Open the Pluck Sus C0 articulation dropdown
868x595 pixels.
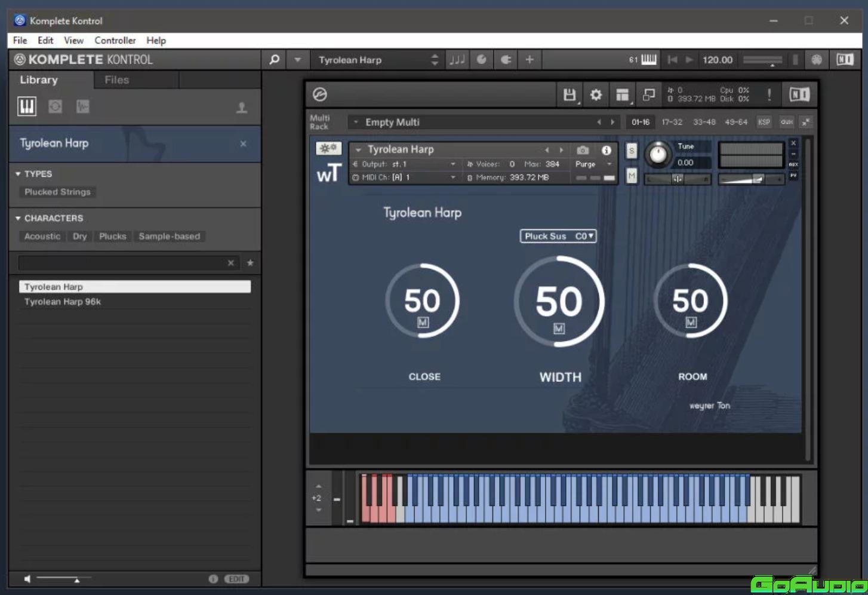pyautogui.click(x=558, y=236)
